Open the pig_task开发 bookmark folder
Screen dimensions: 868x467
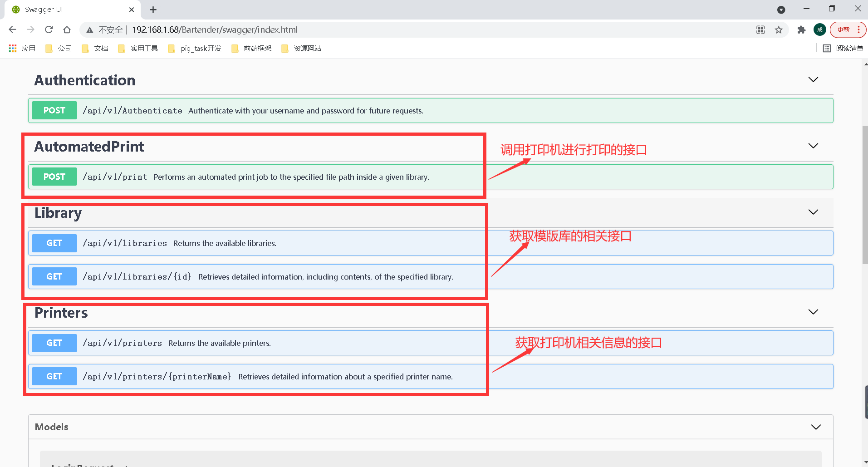(195, 48)
